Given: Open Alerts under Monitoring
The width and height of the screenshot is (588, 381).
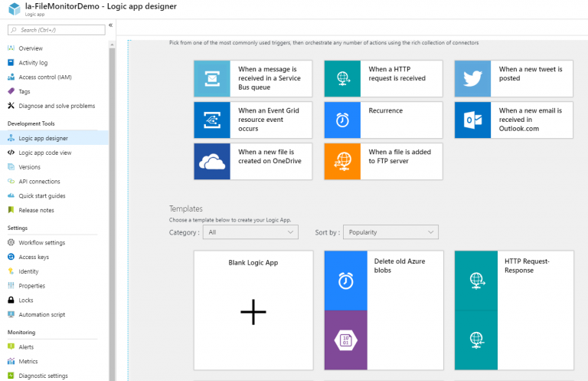Looking at the screenshot, I should (26, 347).
